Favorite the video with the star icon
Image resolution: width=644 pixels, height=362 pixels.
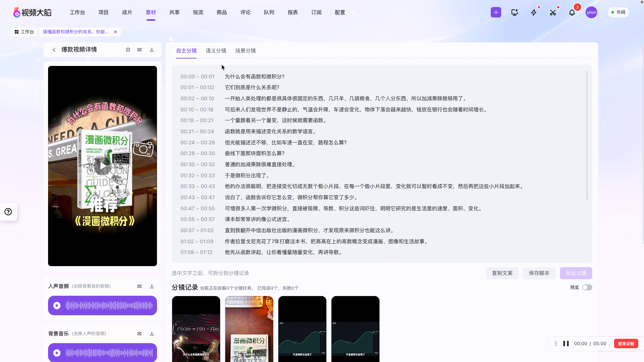pos(128,50)
